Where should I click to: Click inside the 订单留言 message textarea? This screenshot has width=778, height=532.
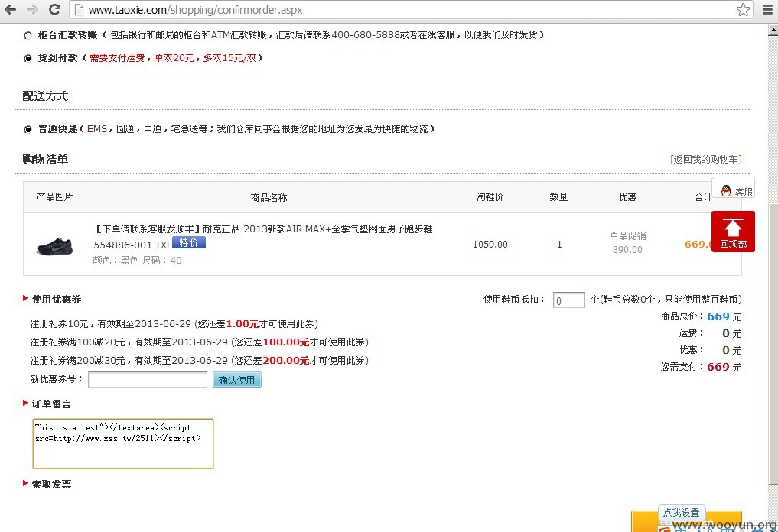click(123, 444)
